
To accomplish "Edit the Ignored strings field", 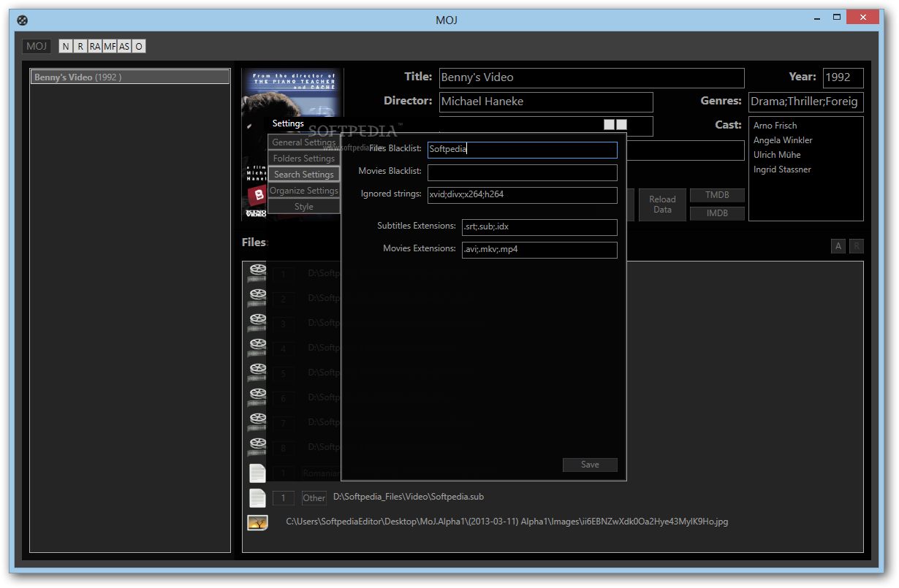I will click(523, 195).
